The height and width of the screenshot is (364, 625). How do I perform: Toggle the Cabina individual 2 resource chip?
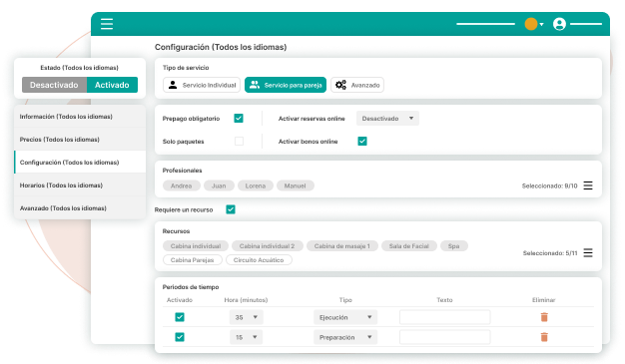[x=267, y=246]
